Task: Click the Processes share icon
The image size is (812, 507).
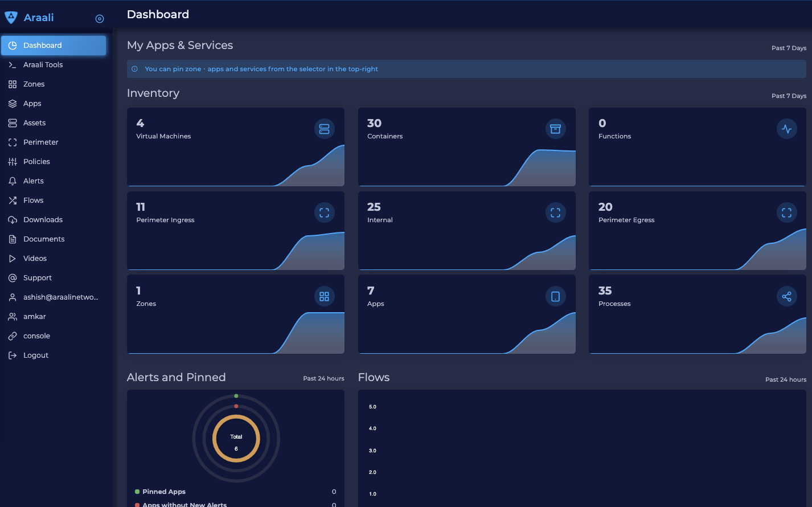Action: [x=787, y=296]
